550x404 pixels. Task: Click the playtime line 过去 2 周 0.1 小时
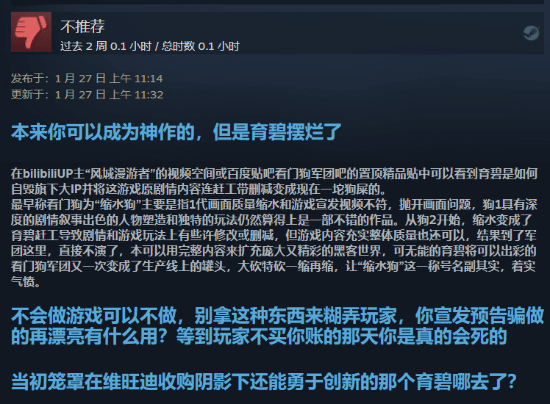[x=106, y=46]
